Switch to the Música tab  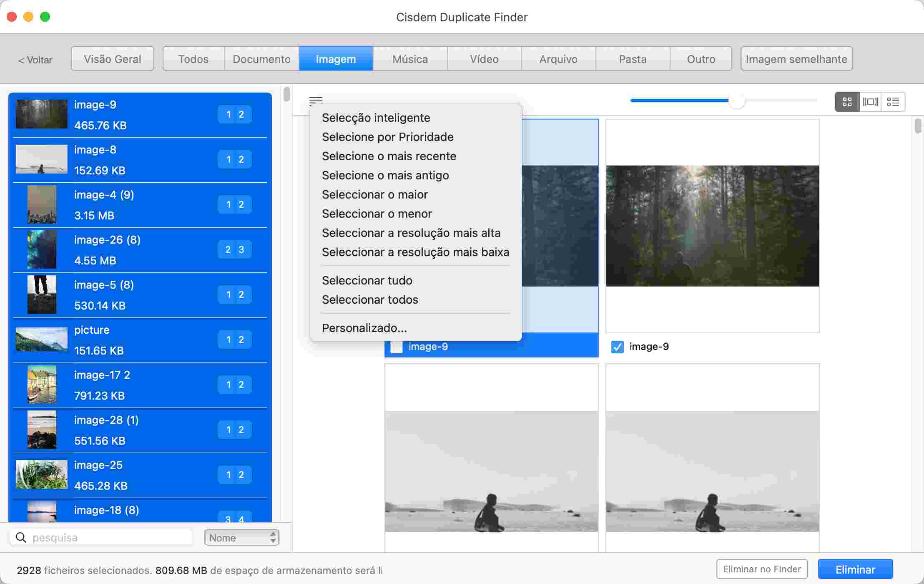click(410, 59)
